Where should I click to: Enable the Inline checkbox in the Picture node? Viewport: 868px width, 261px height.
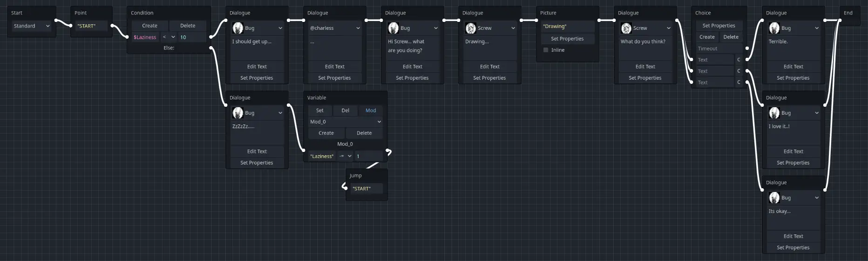(x=546, y=50)
